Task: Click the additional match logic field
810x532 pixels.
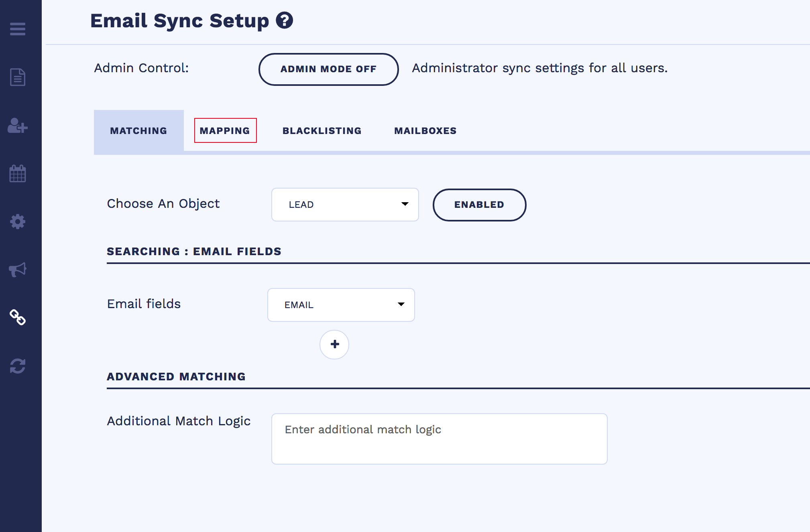Action: [x=439, y=439]
